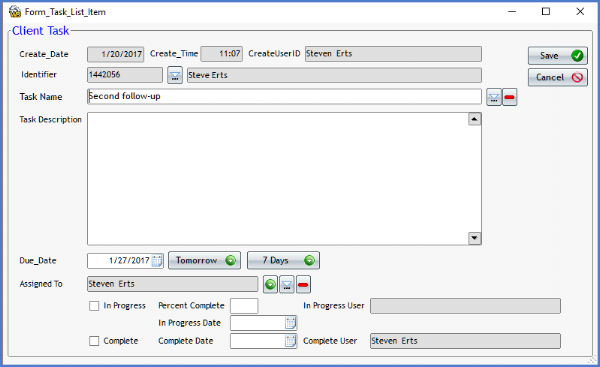Clear Assigned To with red minus icon

(303, 284)
